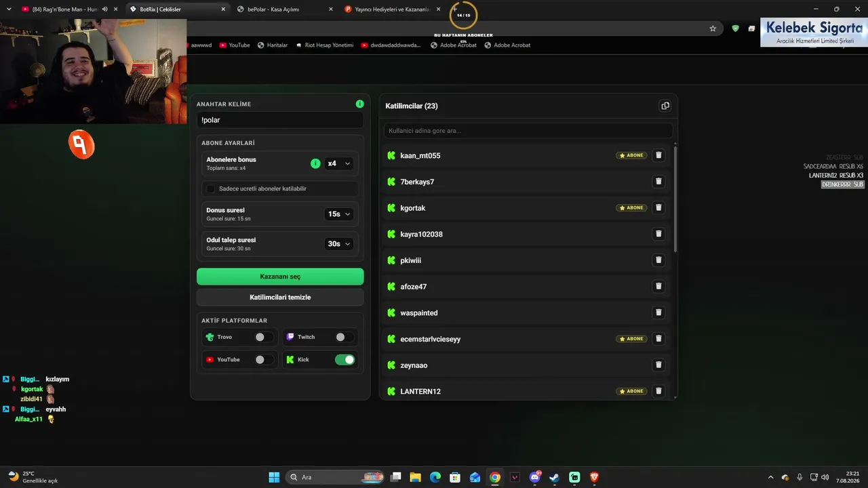Remove kayra102038 from the list
The width and height of the screenshot is (868, 488).
[658, 234]
